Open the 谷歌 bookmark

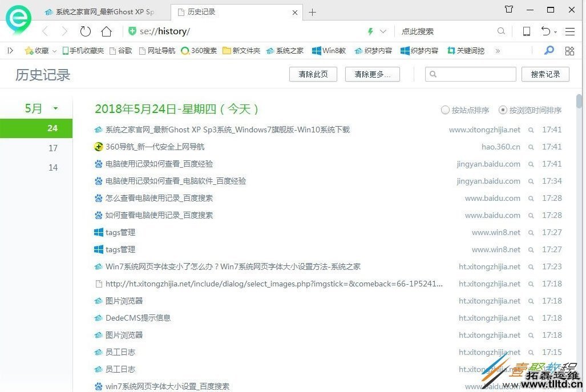tap(123, 51)
